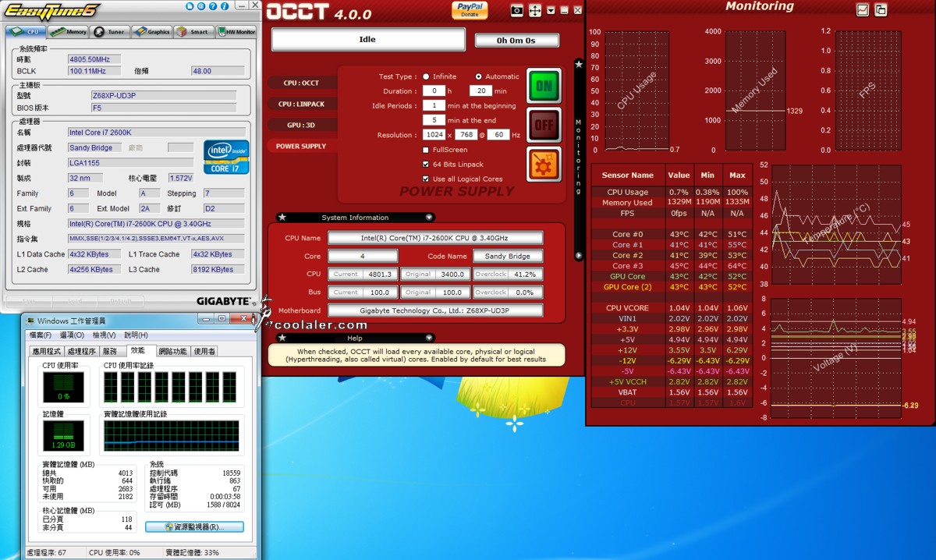Open Task Manager 說明(H) menu

click(136, 335)
